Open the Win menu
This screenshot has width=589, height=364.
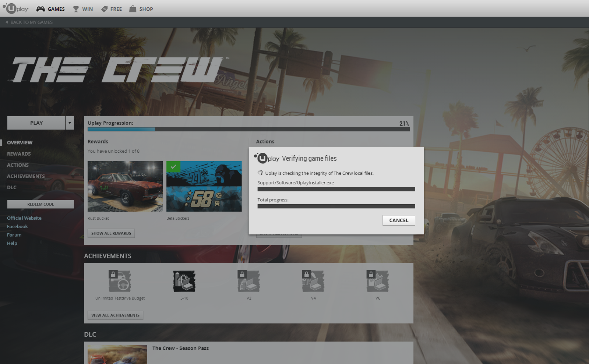tap(83, 9)
